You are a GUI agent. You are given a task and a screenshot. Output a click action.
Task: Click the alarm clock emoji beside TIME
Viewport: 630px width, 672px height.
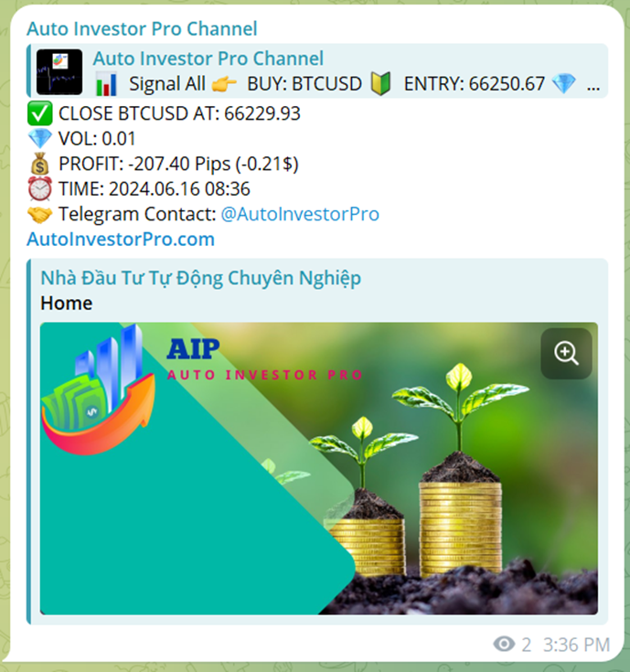pyautogui.click(x=40, y=188)
